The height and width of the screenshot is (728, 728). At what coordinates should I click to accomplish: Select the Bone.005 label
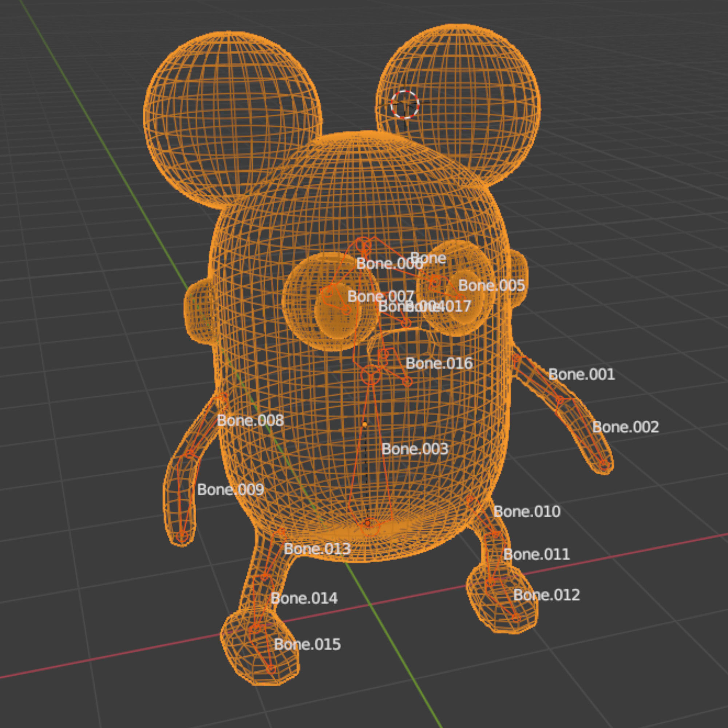tap(491, 286)
